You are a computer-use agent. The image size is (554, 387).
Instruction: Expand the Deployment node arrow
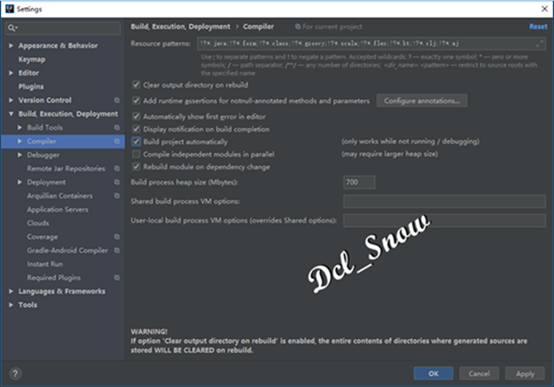point(20,182)
